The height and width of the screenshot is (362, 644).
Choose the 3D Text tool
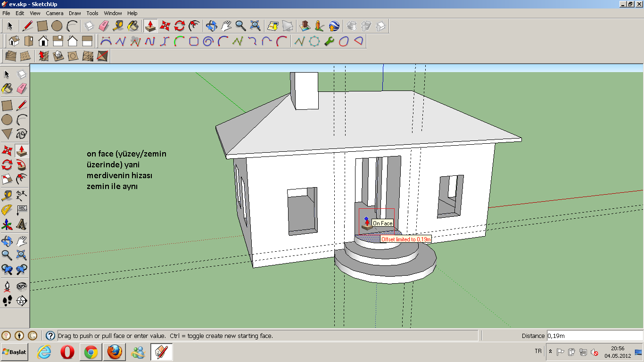[21, 224]
